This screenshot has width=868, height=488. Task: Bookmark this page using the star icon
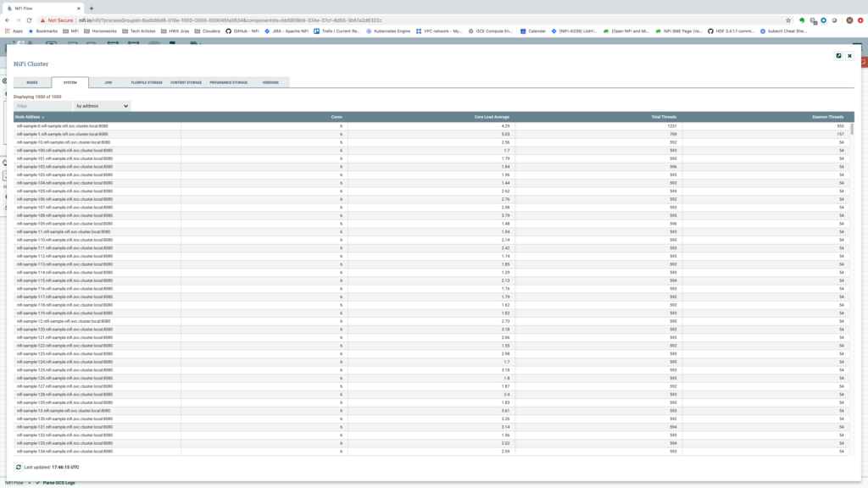coord(787,19)
